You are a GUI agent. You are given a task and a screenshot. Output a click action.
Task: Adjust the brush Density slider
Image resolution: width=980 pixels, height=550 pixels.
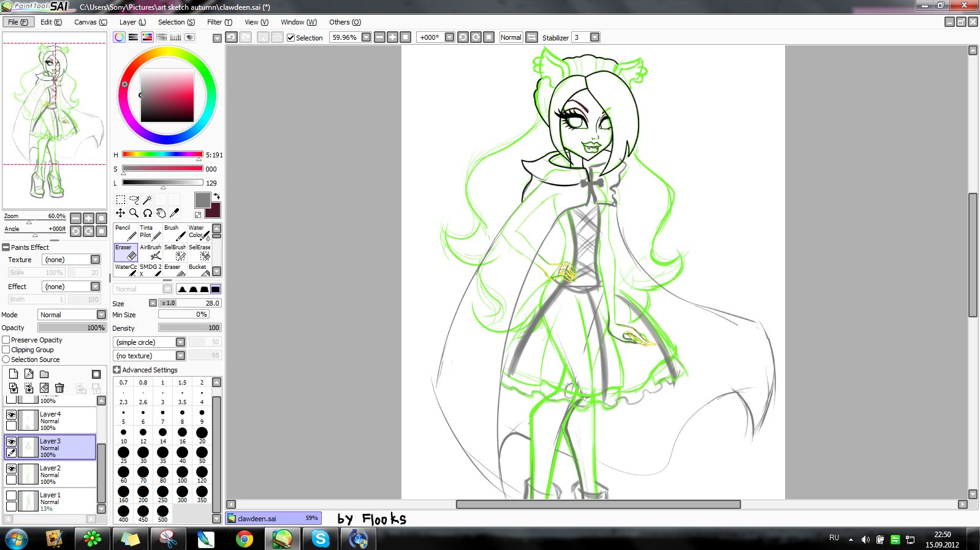click(189, 328)
